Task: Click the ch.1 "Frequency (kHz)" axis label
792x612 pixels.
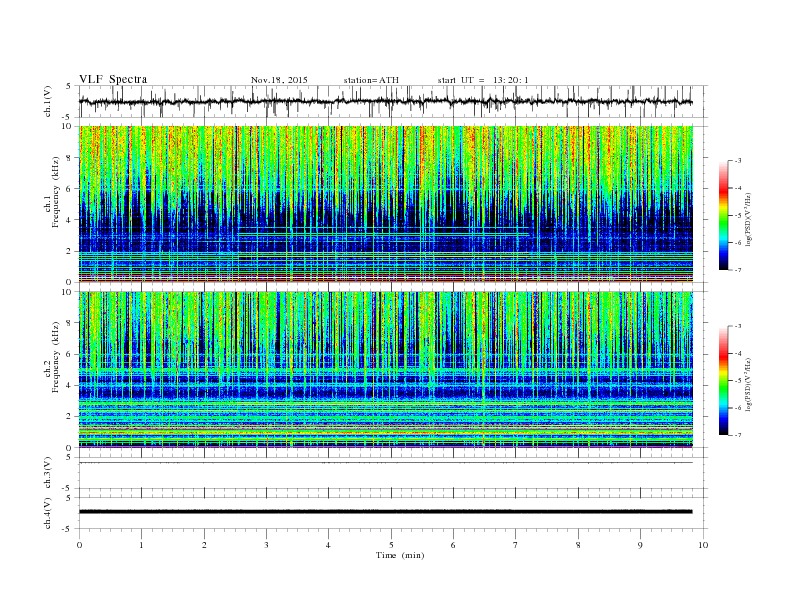Action: click(55, 192)
